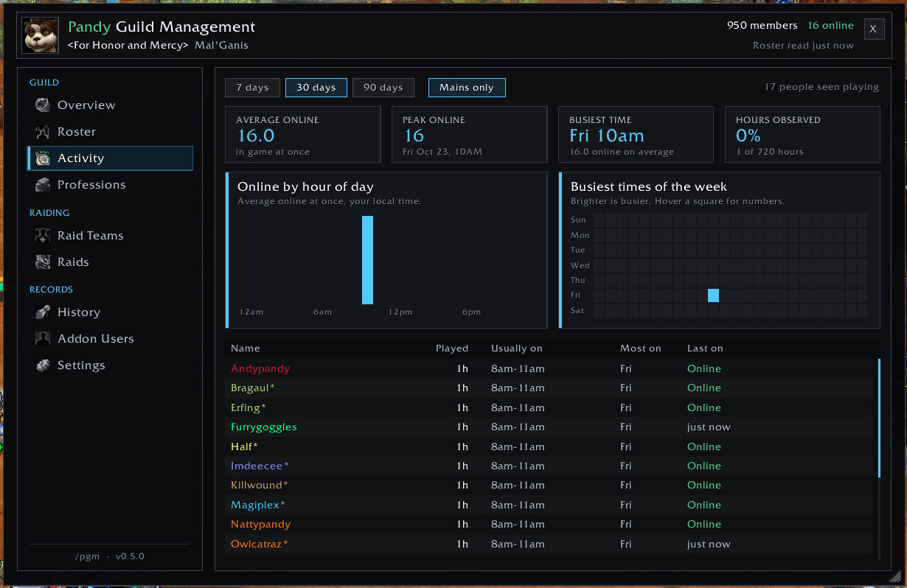
Task: Select the 7 days range
Action: [252, 88]
